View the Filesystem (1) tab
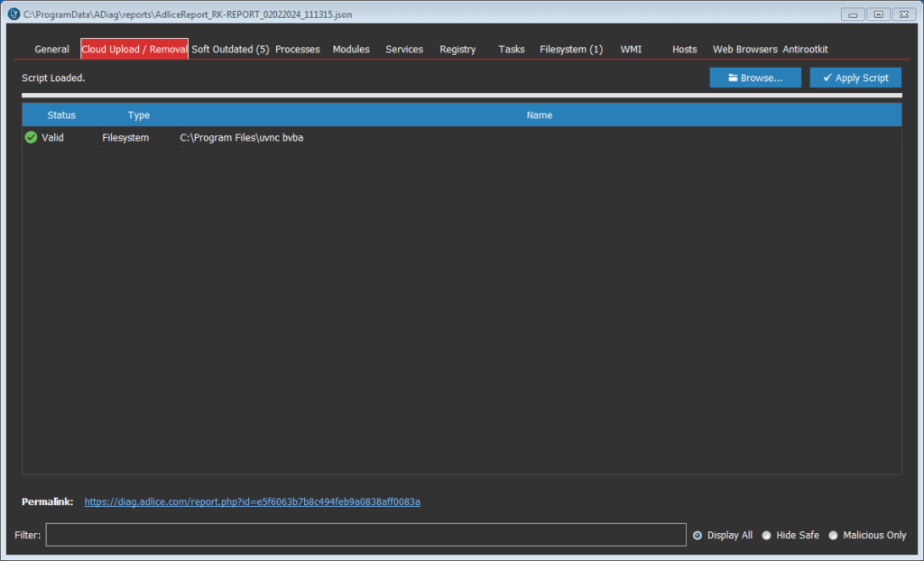The width and height of the screenshot is (924, 561). pos(571,50)
